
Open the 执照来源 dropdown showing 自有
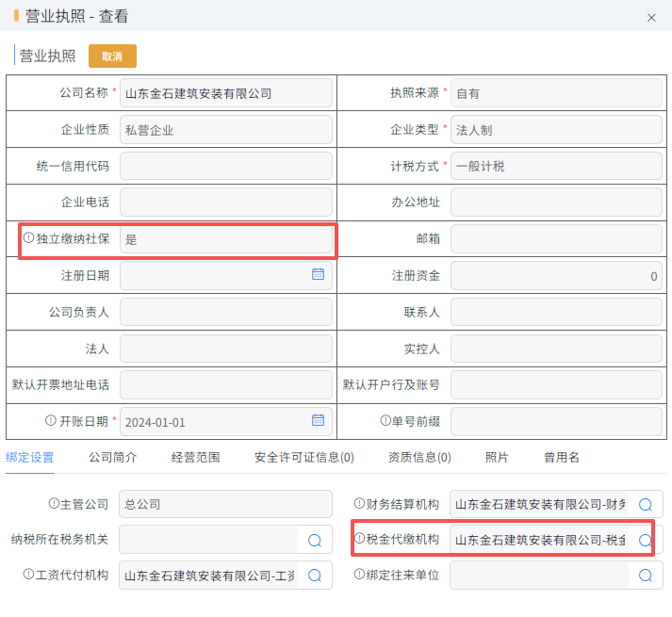(x=556, y=93)
